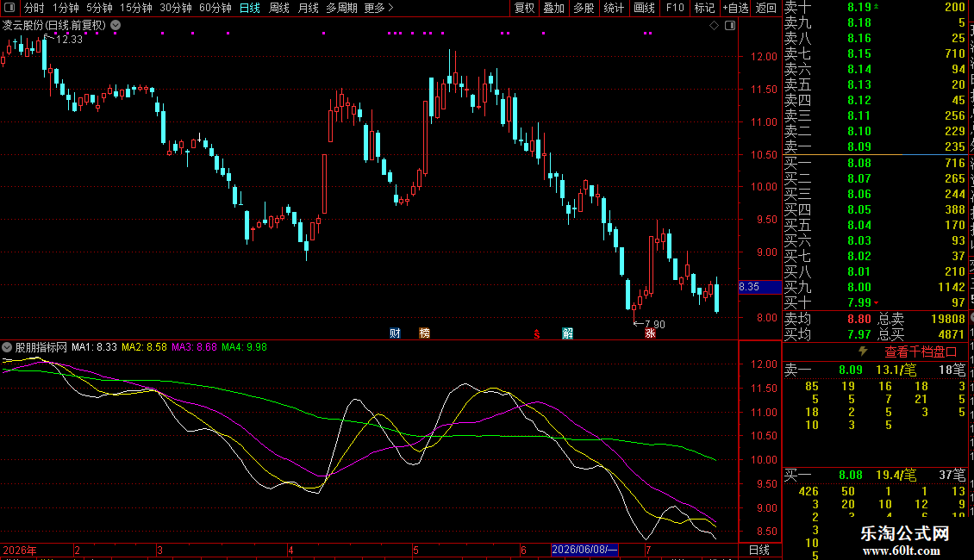
Task: Click the diamond icon above the chart
Action: (x=715, y=26)
